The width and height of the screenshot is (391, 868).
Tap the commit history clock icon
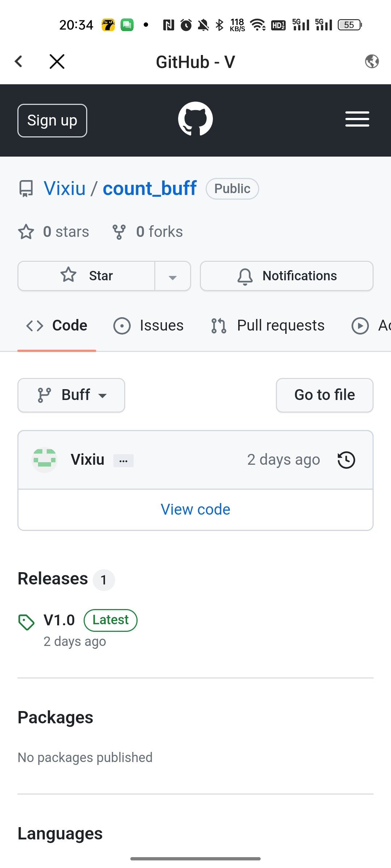[x=346, y=460]
